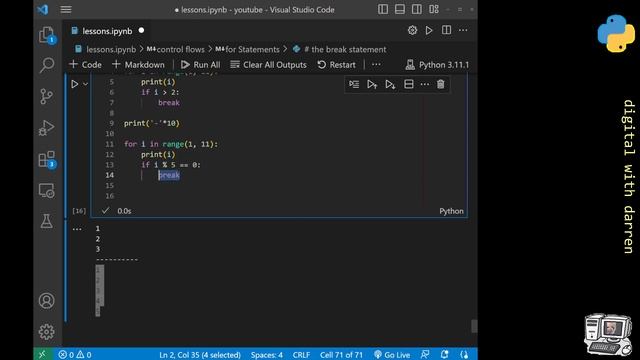Click the selected break keyword on line 14
The height and width of the screenshot is (360, 640).
pos(169,175)
